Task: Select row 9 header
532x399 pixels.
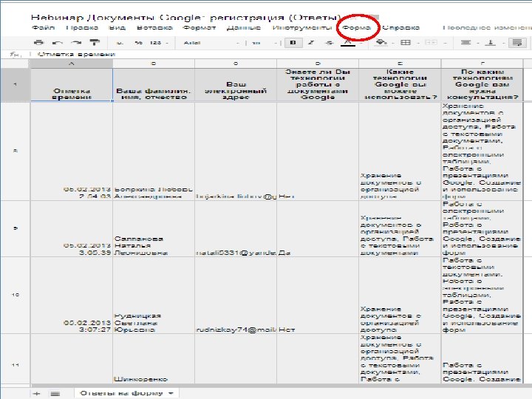Action: point(16,228)
